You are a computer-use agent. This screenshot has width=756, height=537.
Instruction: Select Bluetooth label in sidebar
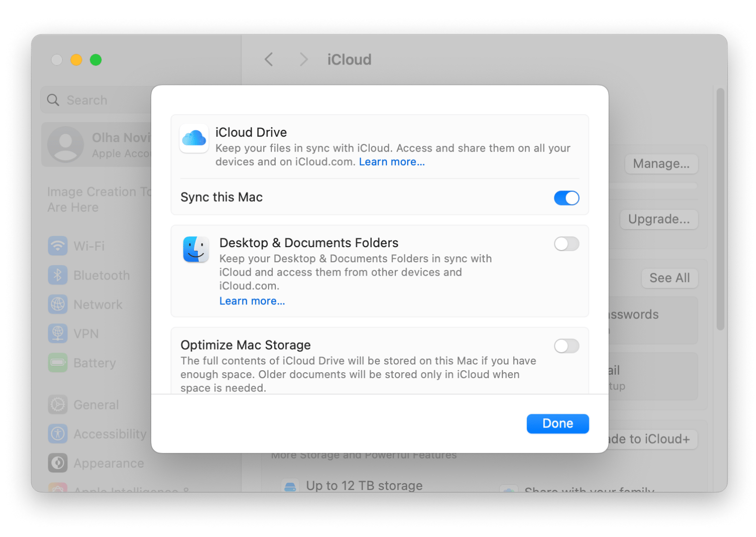coord(102,275)
